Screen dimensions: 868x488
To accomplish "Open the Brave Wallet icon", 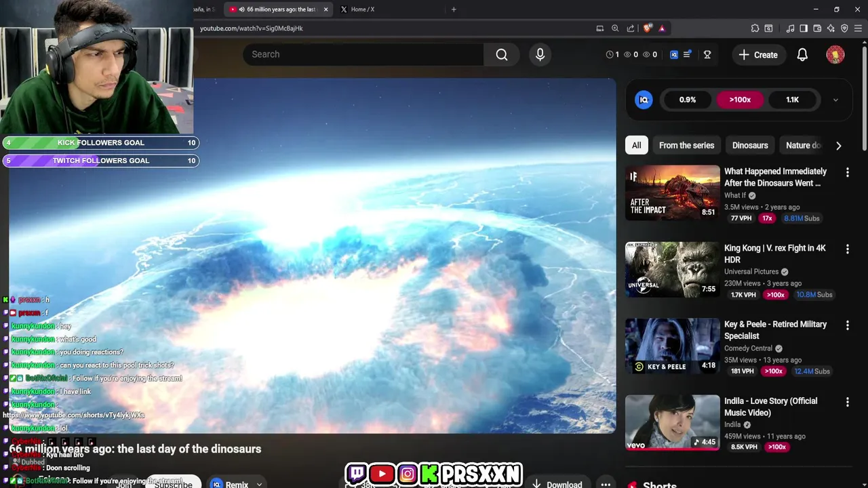I will coord(817,28).
